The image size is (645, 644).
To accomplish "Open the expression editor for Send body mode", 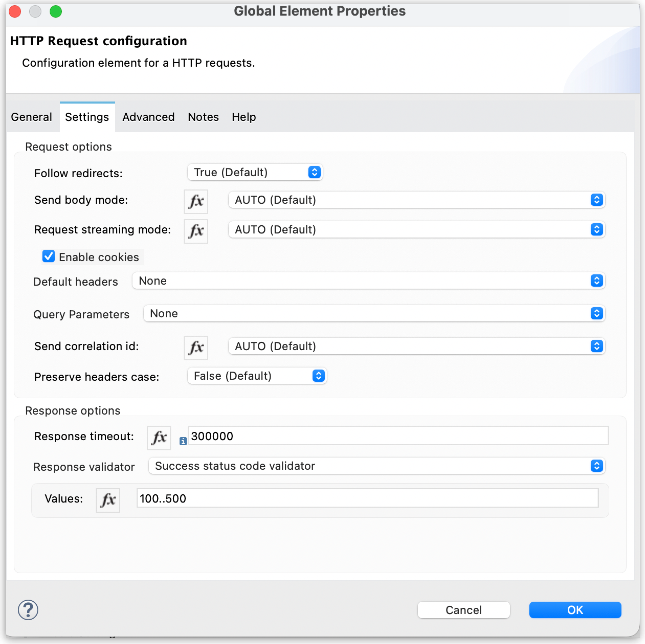I will pos(196,201).
